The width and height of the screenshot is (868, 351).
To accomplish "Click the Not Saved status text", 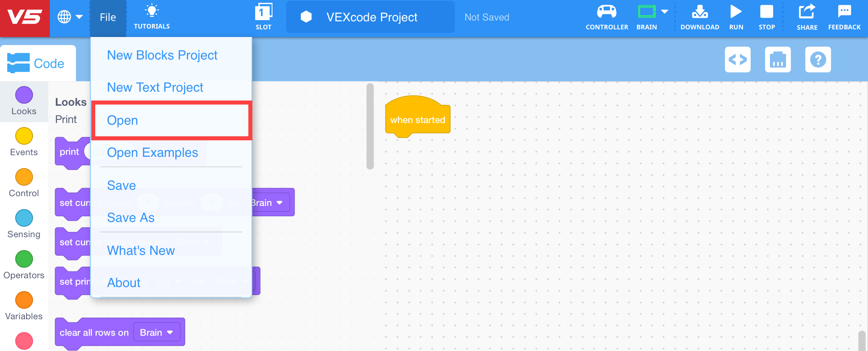I will pyautogui.click(x=487, y=17).
